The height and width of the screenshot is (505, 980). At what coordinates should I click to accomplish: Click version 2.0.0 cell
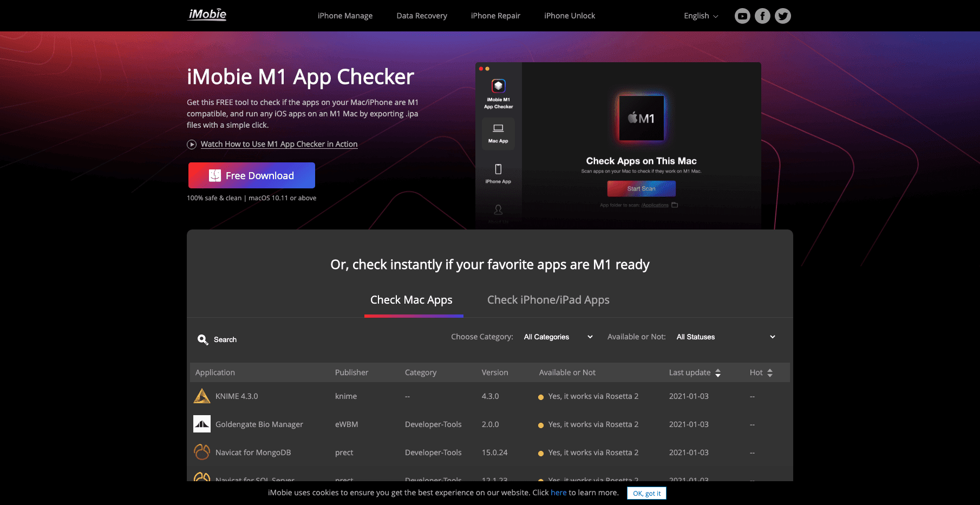(x=491, y=424)
